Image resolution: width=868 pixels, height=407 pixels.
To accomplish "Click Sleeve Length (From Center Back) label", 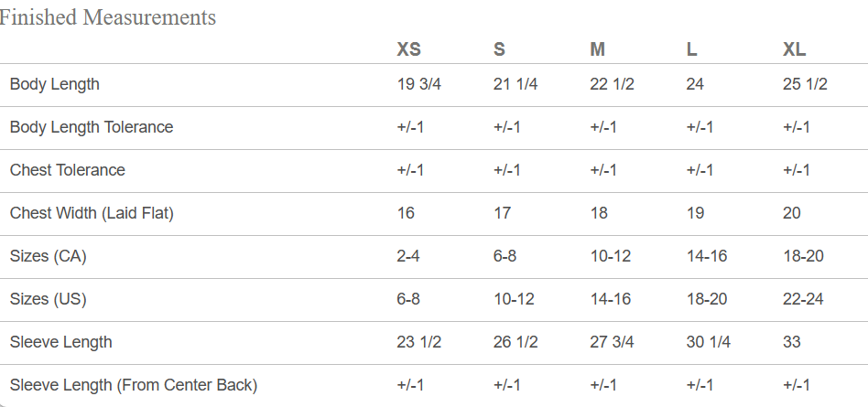I will click(x=134, y=385).
